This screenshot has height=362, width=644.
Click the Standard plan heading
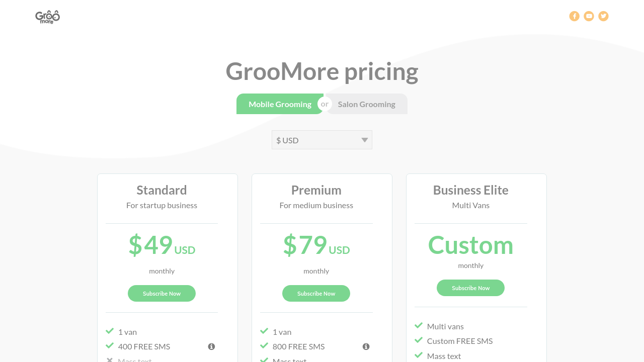click(x=162, y=190)
